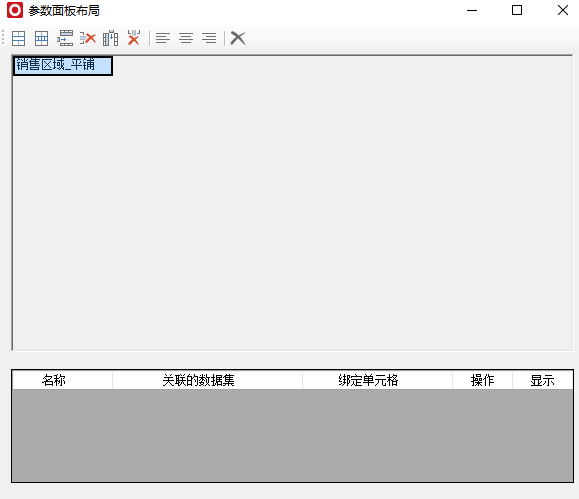Viewport: 579px width, 499px height.
Task: Click the 操作 column header
Action: point(482,380)
